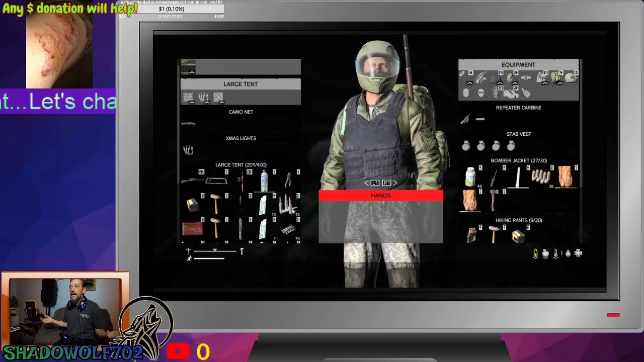Open the hydration bottle status icon
This screenshot has height=362, width=644.
point(535,253)
